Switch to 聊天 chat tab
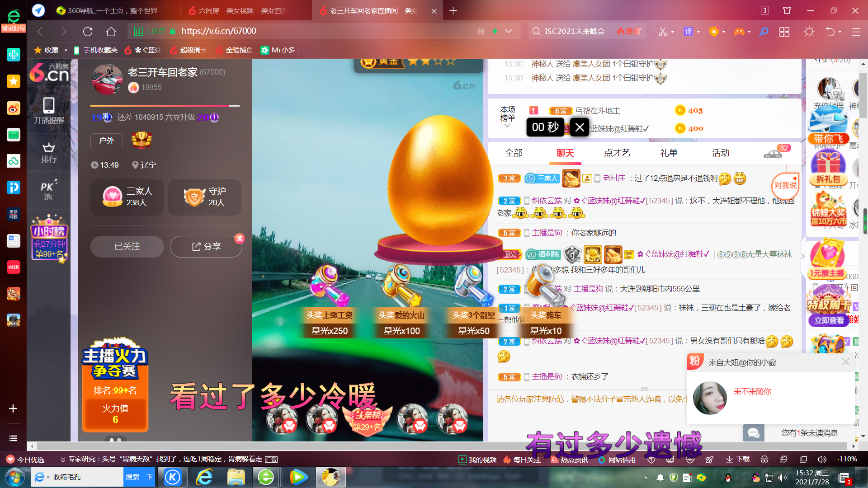The image size is (868, 488). [565, 153]
